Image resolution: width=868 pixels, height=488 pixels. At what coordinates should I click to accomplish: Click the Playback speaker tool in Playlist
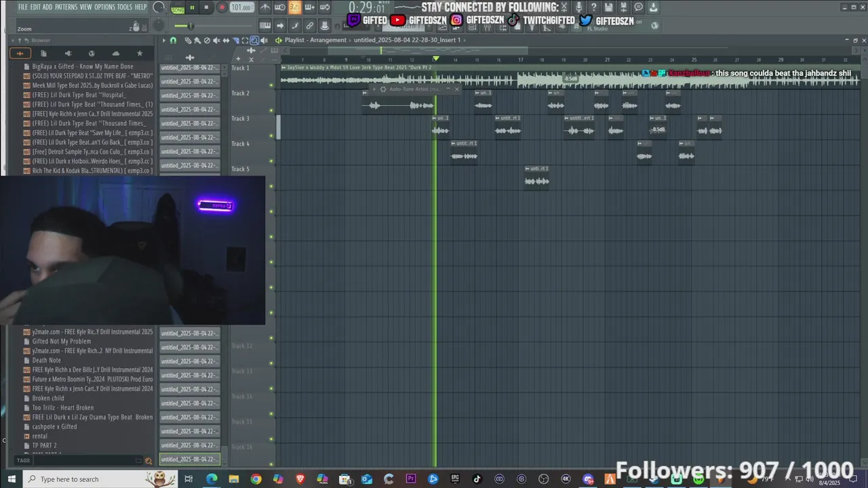coord(264,40)
